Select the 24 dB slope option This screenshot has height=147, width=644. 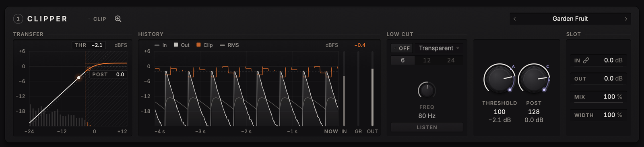point(451,60)
